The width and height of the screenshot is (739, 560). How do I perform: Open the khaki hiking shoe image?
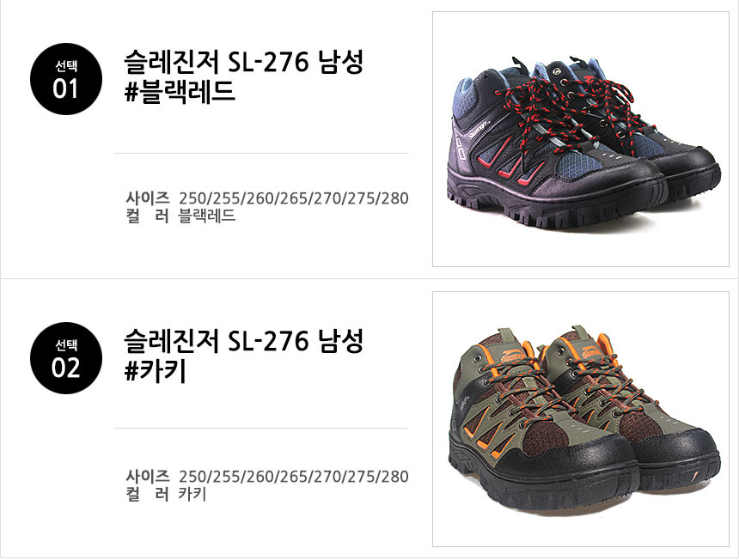[x=581, y=419]
